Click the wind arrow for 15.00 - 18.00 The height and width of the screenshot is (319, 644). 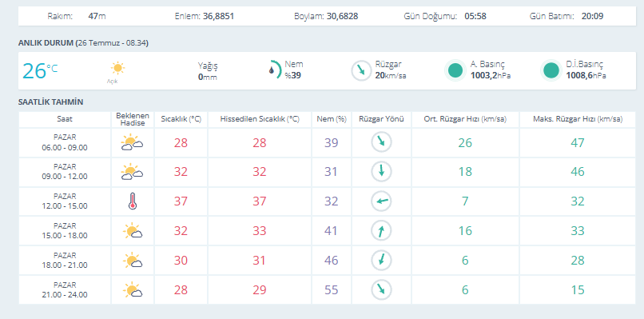coord(381,230)
